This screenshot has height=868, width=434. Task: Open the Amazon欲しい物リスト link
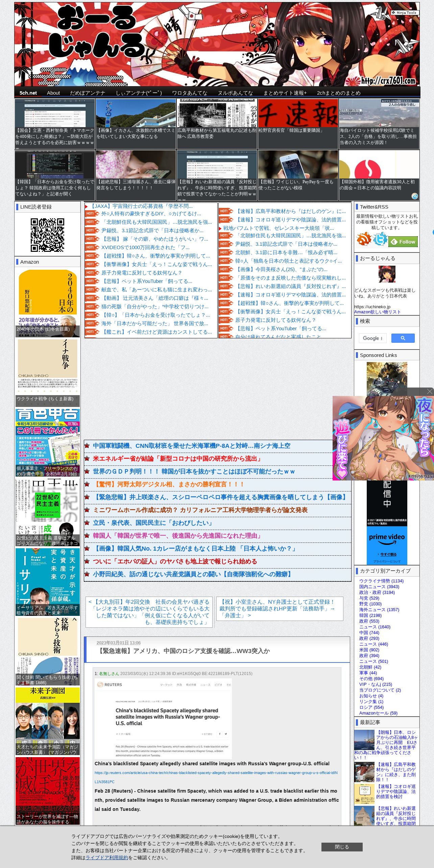(377, 312)
